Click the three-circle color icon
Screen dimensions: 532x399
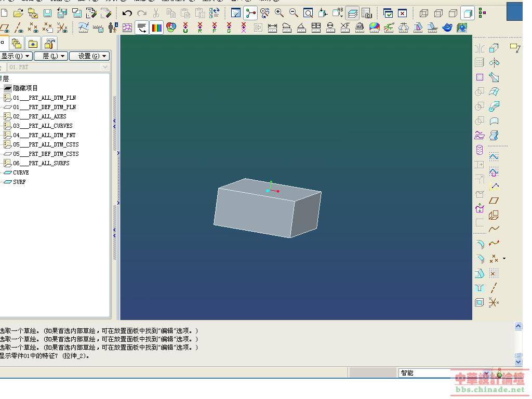(x=171, y=27)
